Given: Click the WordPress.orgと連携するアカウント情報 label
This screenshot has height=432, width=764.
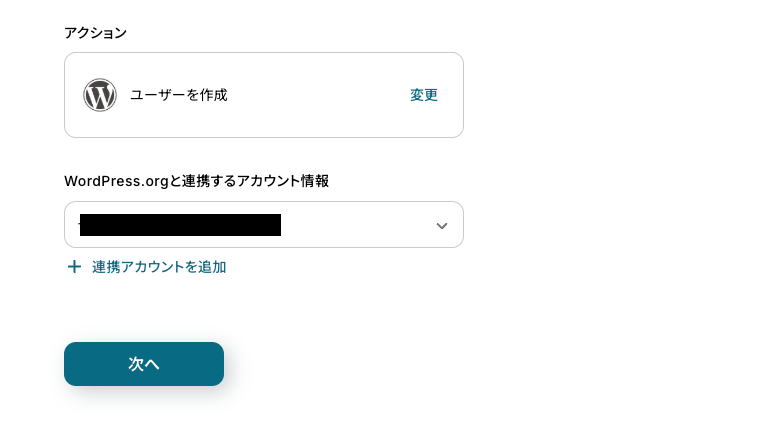Looking at the screenshot, I should (197, 181).
